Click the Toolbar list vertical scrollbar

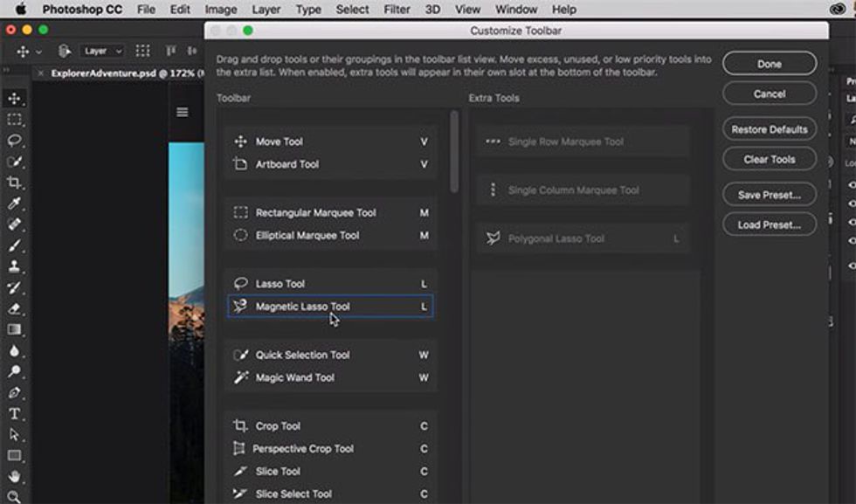454,151
